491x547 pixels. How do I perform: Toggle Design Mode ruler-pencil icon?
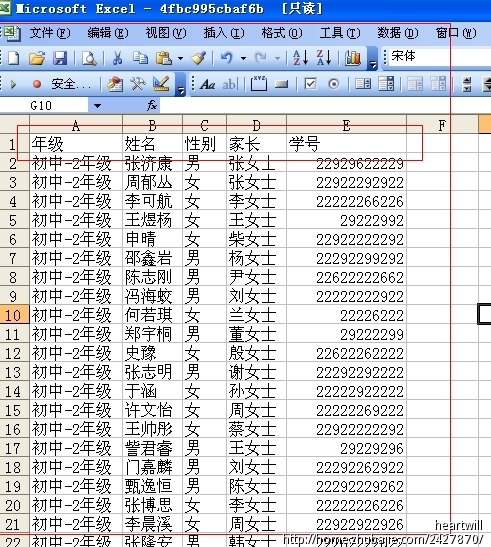(x=161, y=84)
